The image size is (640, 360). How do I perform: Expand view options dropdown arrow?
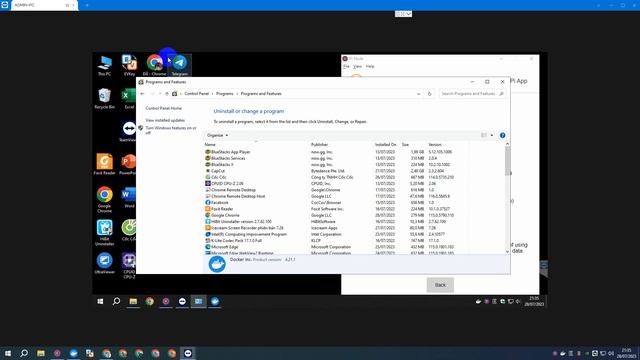[492, 135]
